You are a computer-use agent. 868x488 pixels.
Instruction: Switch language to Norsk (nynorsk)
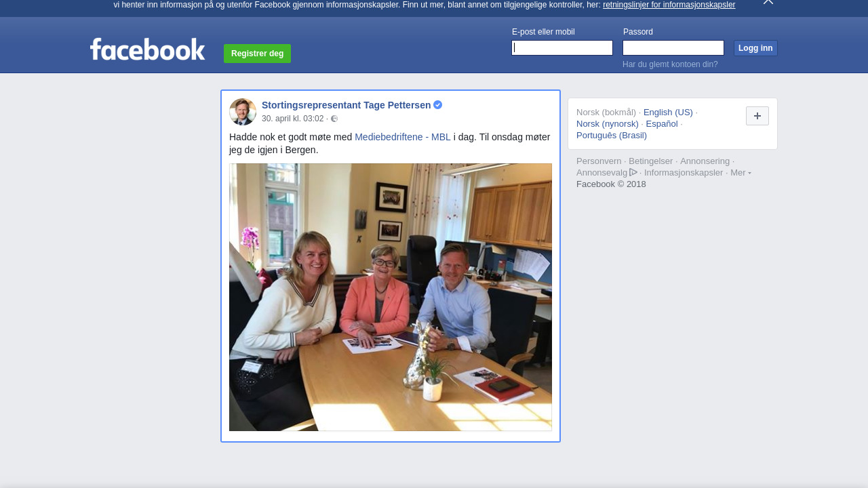(608, 124)
